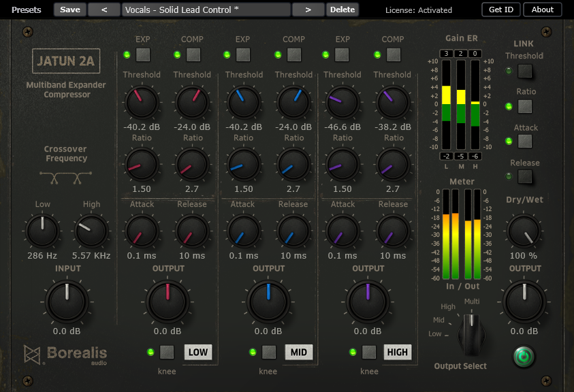Select the Mid position on Output Select
This screenshot has height=392, width=574.
(x=439, y=320)
